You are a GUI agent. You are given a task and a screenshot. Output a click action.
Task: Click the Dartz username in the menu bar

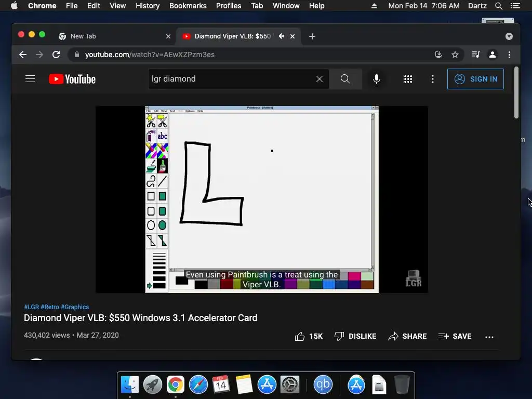[x=477, y=6]
